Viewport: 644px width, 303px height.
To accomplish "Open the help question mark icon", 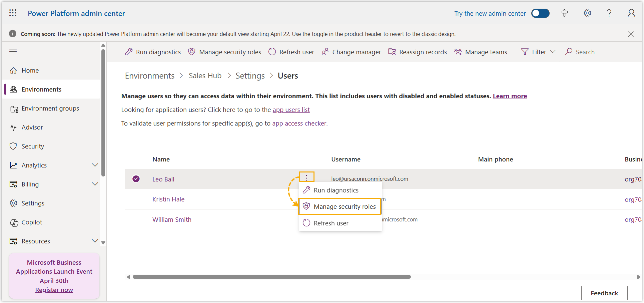I will click(609, 13).
